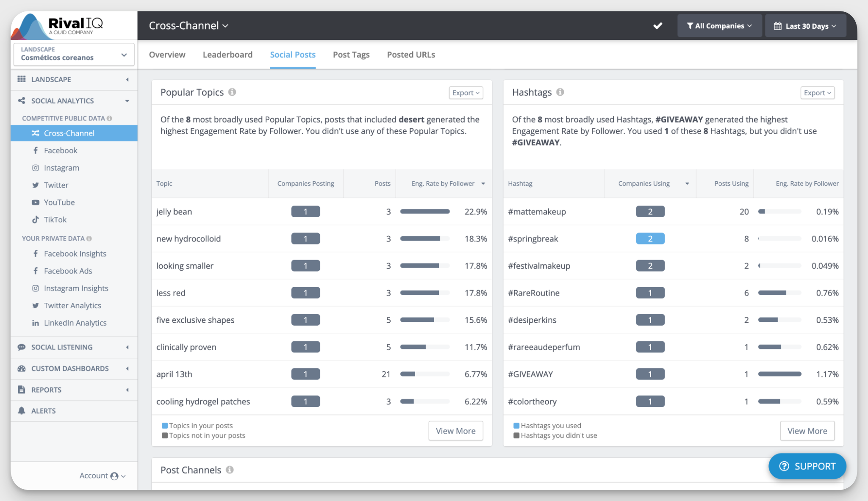Screen dimensions: 868x501
Task: Switch to the Post Tags tab
Action: pyautogui.click(x=351, y=54)
